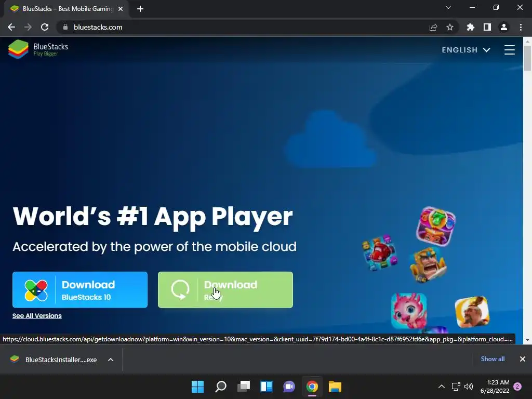This screenshot has width=532, height=399.
Task: Click the pink dragon game icon
Action: point(409,311)
